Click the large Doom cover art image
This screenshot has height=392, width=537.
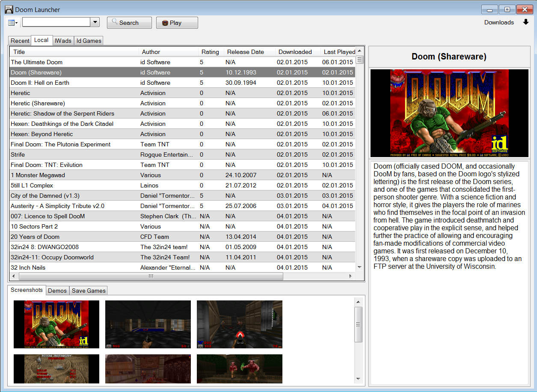coord(449,113)
